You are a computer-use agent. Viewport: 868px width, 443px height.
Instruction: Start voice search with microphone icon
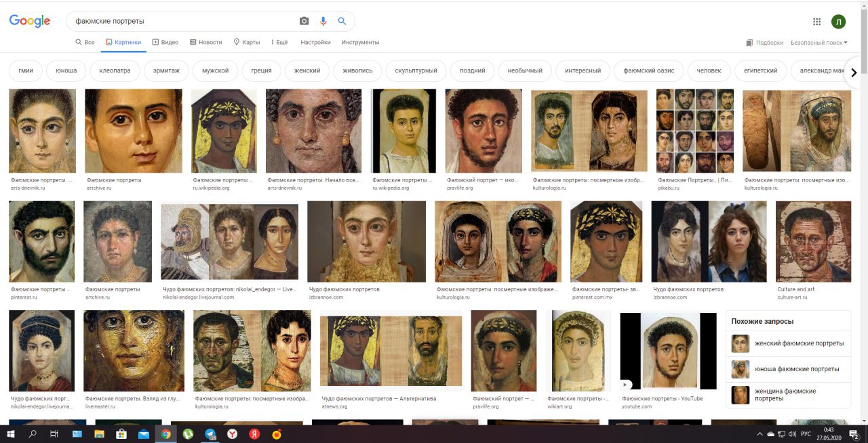coord(323,21)
